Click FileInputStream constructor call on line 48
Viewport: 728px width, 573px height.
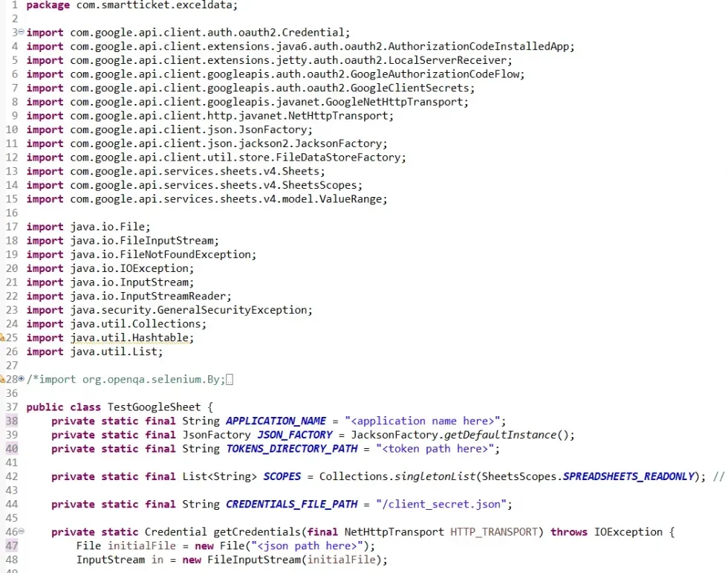point(254,560)
